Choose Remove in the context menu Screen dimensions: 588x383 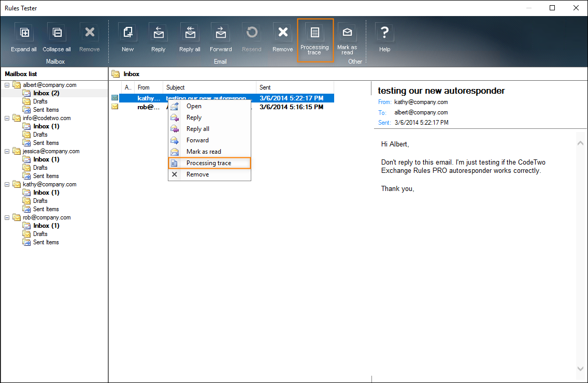click(x=210, y=174)
